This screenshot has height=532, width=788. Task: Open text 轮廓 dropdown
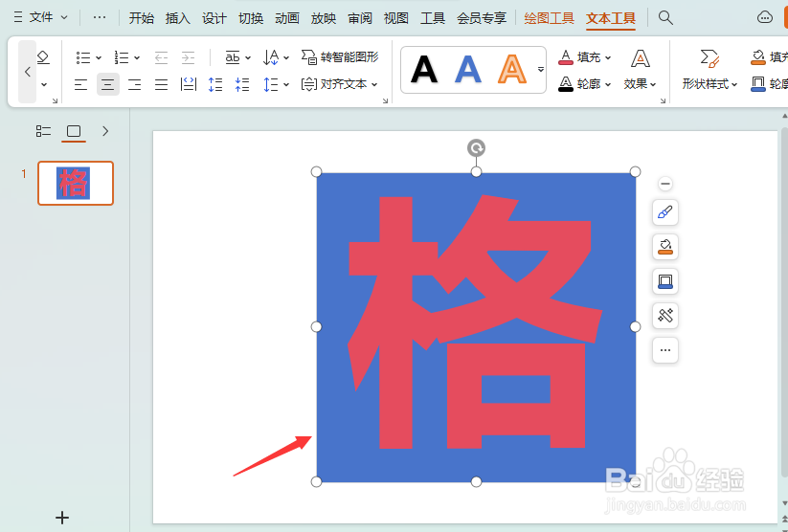click(584, 84)
